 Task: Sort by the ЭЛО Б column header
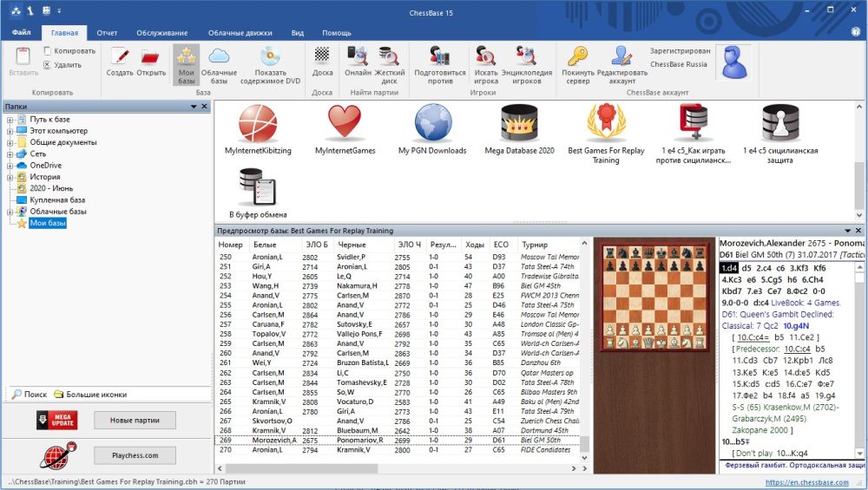(317, 245)
